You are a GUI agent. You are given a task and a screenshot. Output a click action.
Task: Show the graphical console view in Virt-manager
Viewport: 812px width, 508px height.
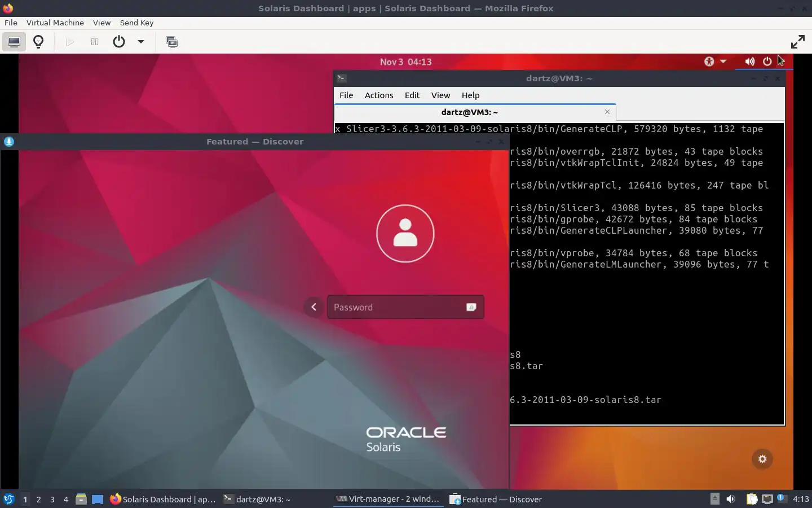[14, 42]
